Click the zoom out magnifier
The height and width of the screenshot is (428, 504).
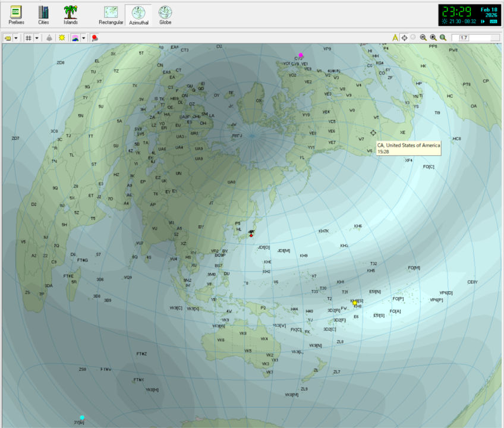click(423, 37)
